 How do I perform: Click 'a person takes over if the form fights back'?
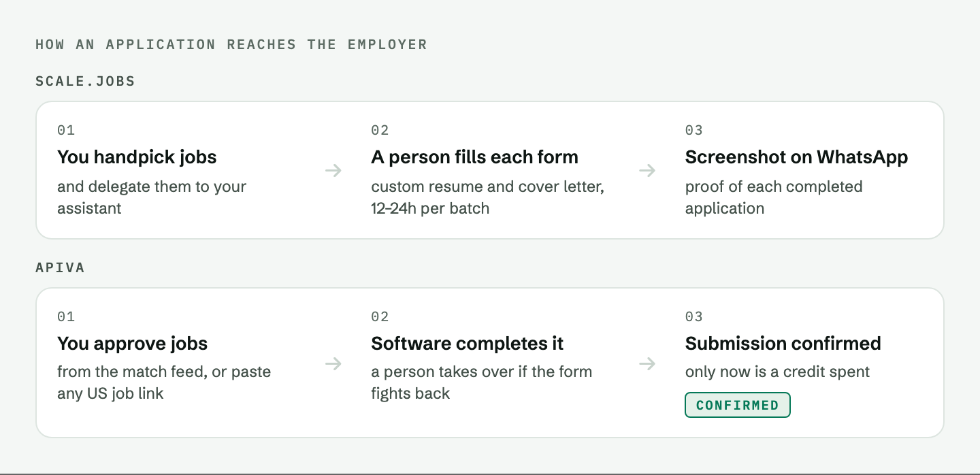pyautogui.click(x=482, y=382)
